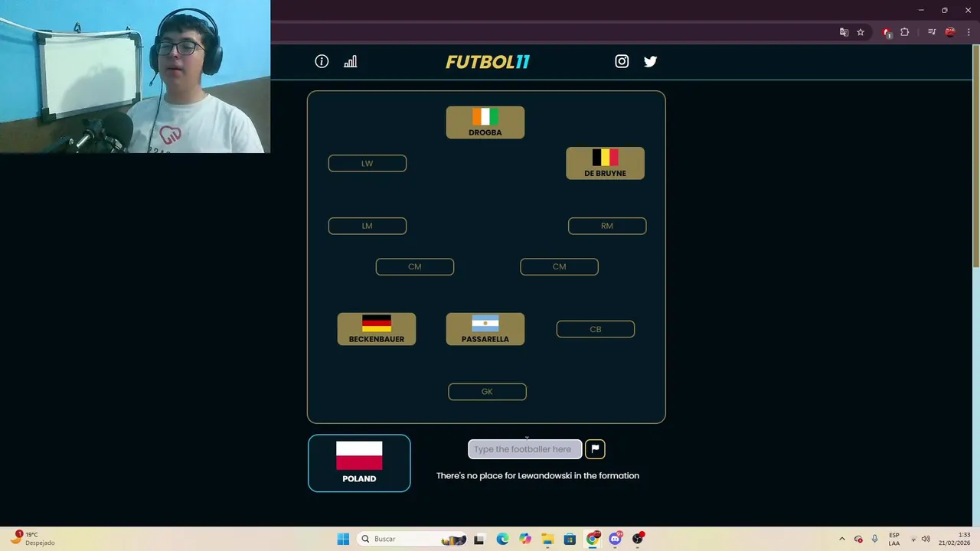This screenshot has height=551, width=980.
Task: Open the volume speaker tray icon
Action: point(926,539)
